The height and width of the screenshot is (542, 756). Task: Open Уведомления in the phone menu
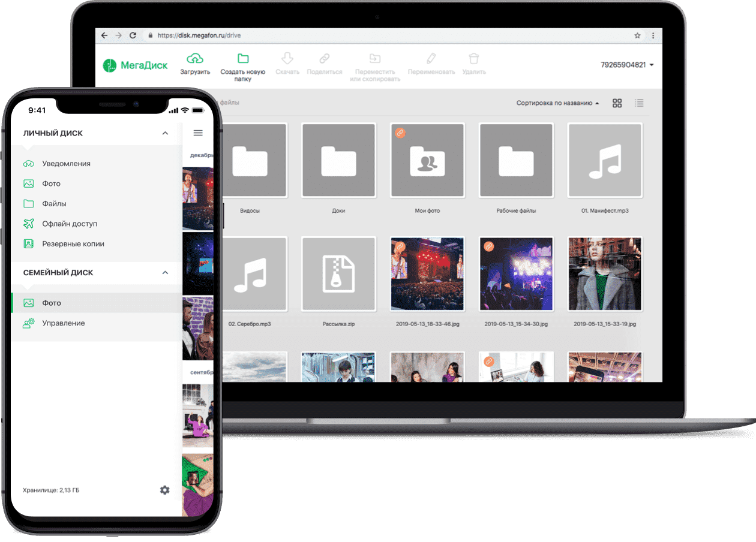point(66,164)
